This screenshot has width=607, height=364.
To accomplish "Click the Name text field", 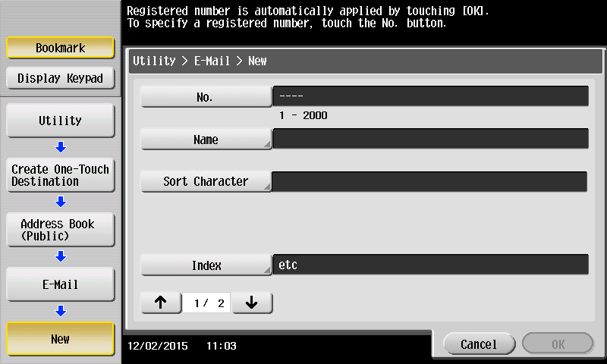I will [430, 139].
